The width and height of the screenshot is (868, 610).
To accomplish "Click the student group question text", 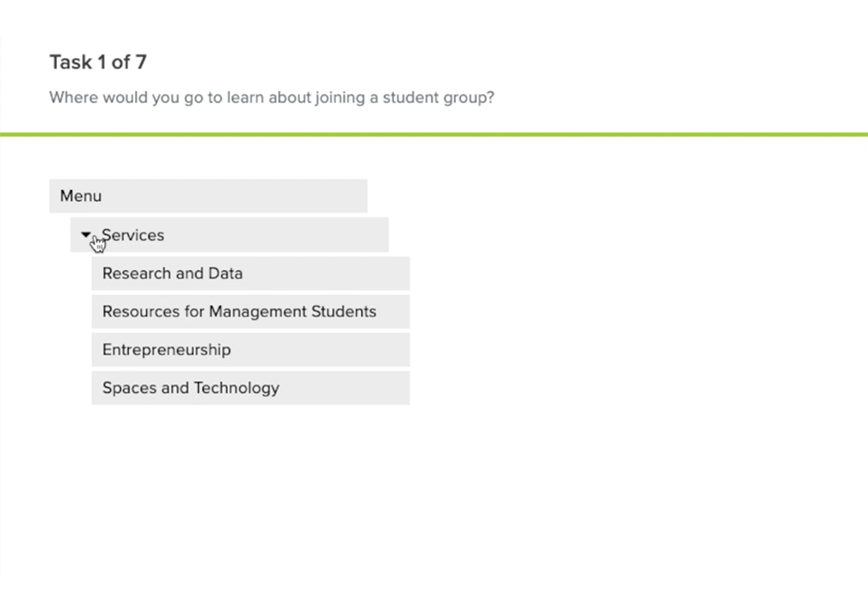I will (x=272, y=98).
